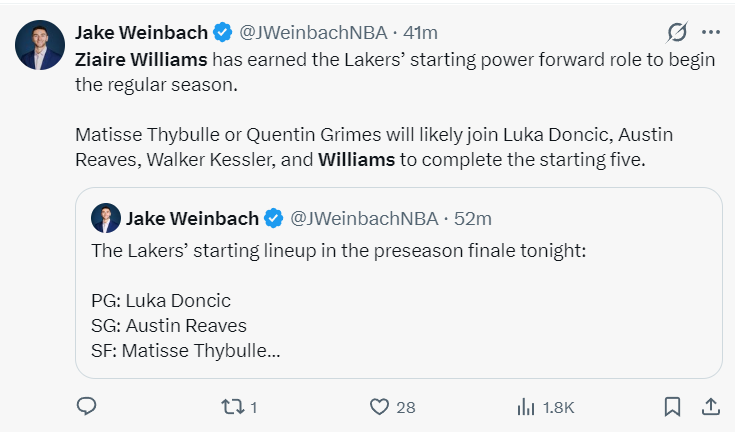Open the @JWeinbachNBA handle in main tweet
735x432 pixels.
tap(313, 33)
